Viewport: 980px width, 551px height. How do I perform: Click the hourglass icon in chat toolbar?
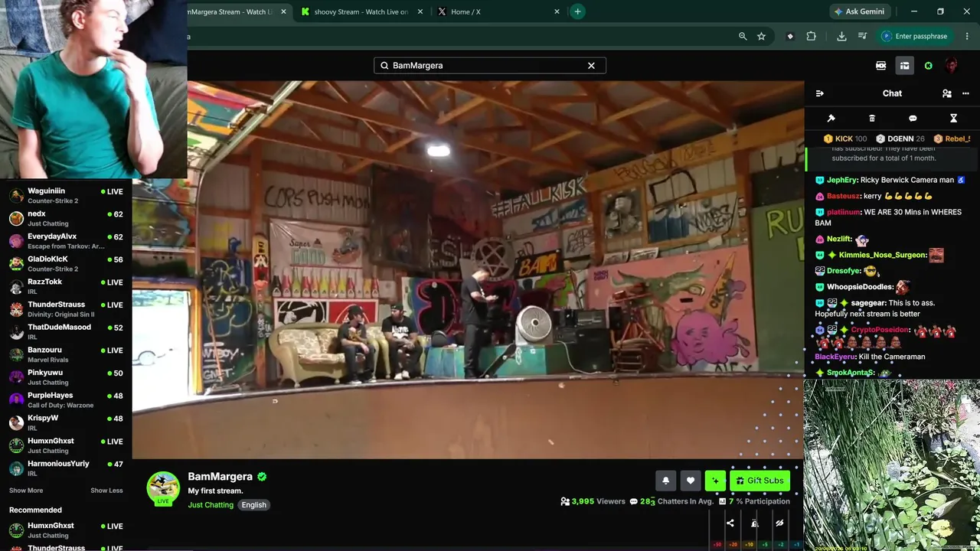(x=953, y=119)
